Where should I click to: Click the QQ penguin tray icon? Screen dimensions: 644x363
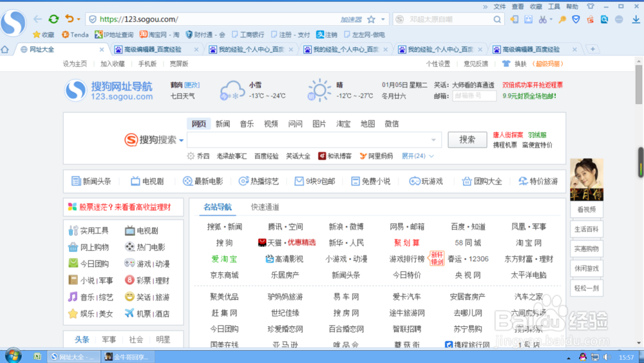tap(582, 357)
